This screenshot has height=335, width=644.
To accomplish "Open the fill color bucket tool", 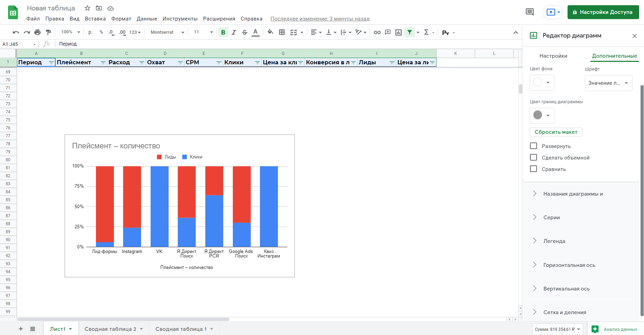I will click(270, 32).
